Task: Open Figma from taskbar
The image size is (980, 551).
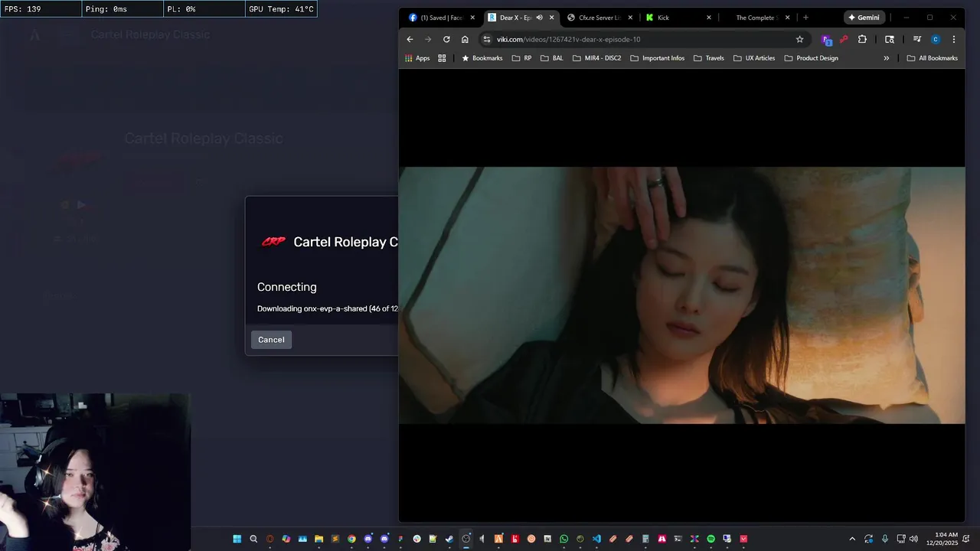Action: point(400,539)
